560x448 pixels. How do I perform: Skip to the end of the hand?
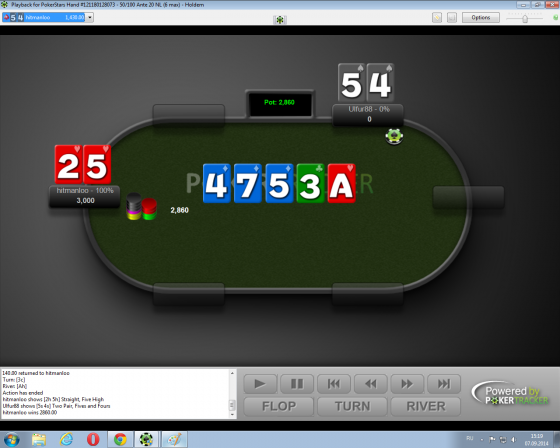pyautogui.click(x=444, y=384)
